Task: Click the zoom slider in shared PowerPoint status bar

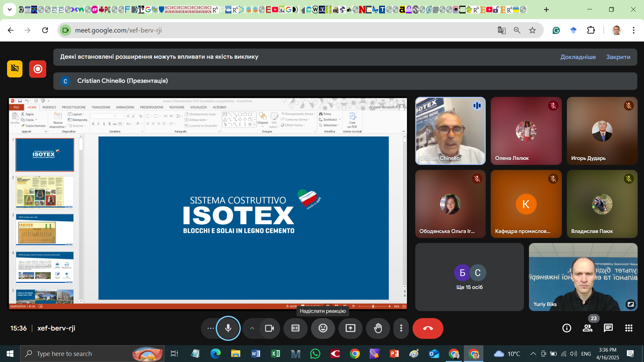Action: [x=374, y=306]
